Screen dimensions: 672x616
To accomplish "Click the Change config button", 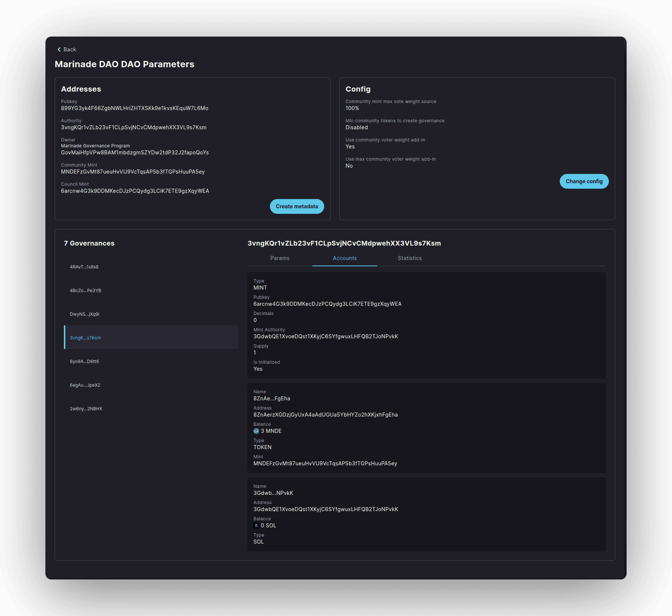I will pyautogui.click(x=584, y=181).
